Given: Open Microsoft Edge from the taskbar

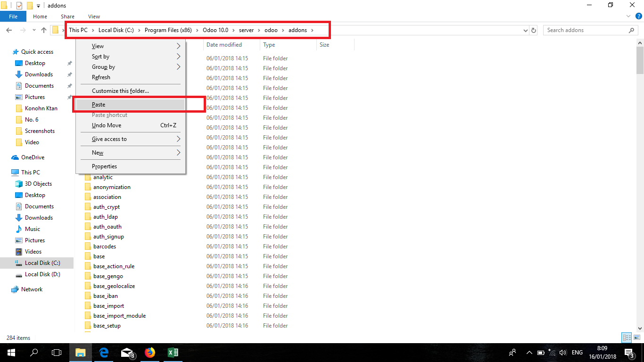Looking at the screenshot, I should coord(104,353).
